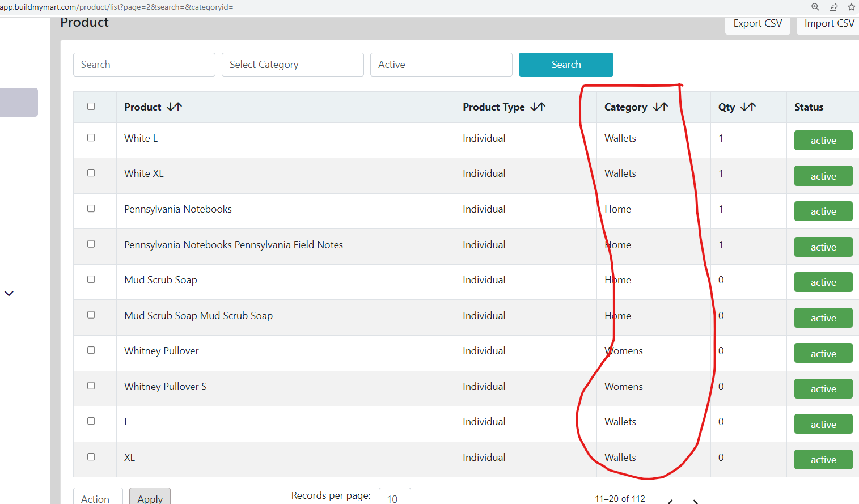This screenshot has width=859, height=504.
Task: Check the L product row checkbox
Action: [x=91, y=421]
